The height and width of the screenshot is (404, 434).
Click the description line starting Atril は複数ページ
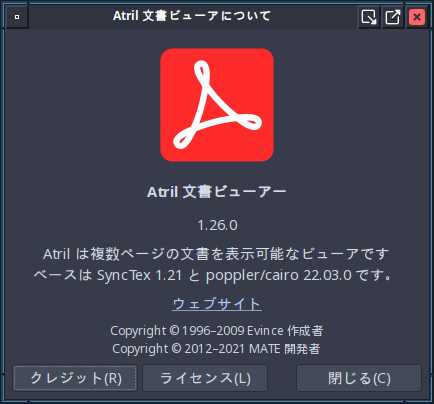[x=216, y=254]
